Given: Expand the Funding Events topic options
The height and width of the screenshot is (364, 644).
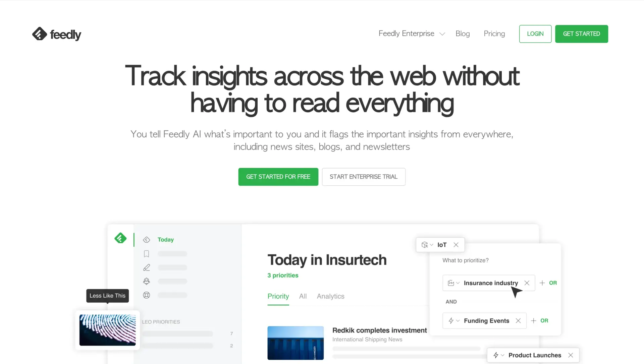Looking at the screenshot, I should [x=458, y=320].
